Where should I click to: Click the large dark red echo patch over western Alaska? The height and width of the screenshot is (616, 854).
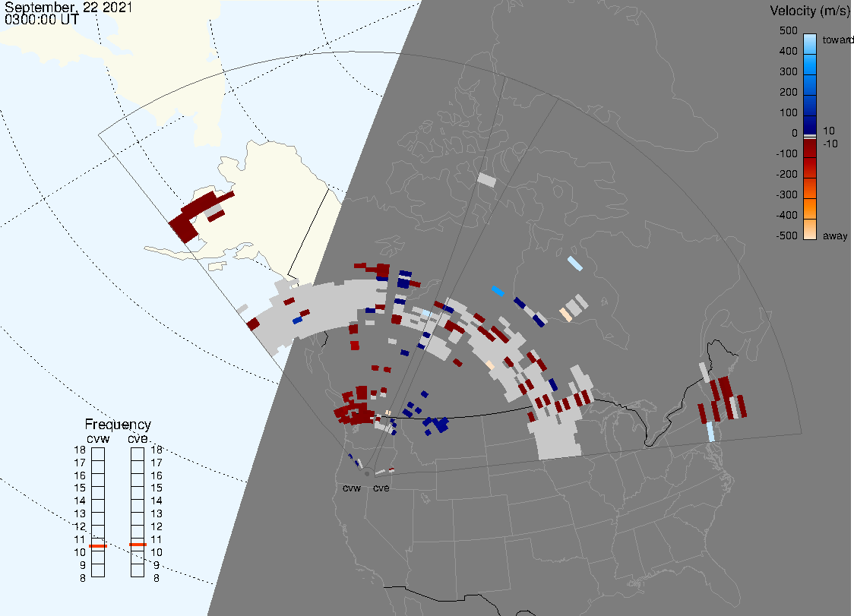click(x=191, y=216)
